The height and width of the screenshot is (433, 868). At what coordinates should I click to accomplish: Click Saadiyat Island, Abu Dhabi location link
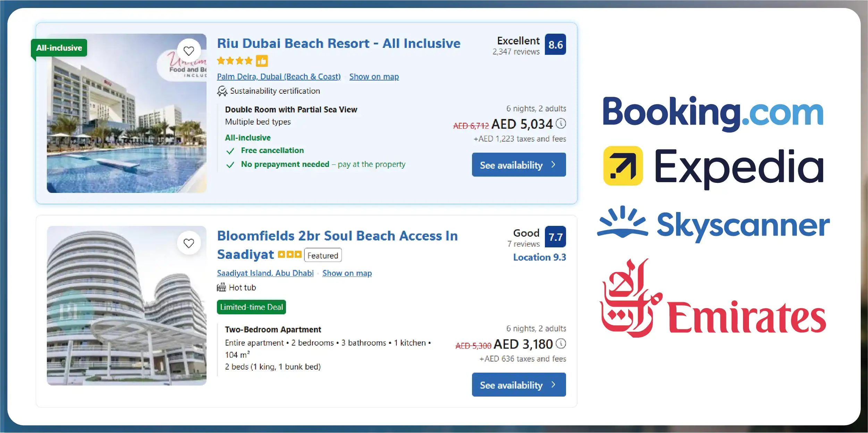266,273
